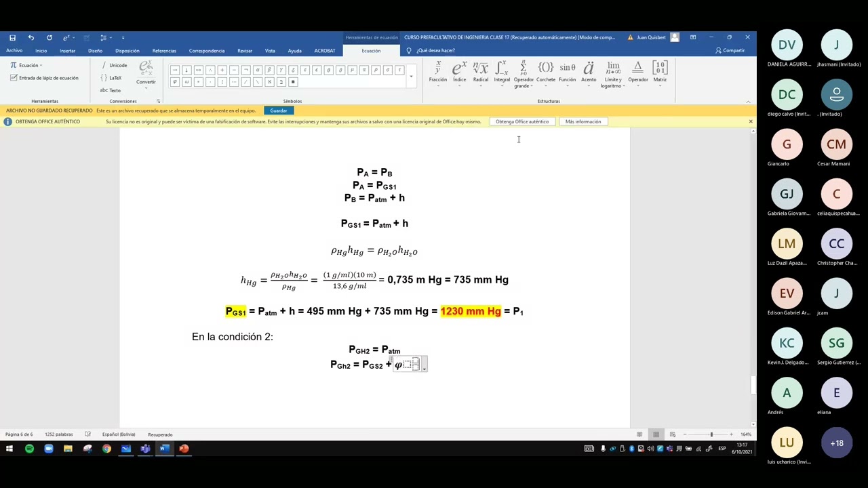Select Texto conversion option
Image resolution: width=868 pixels, height=488 pixels.
[111, 90]
